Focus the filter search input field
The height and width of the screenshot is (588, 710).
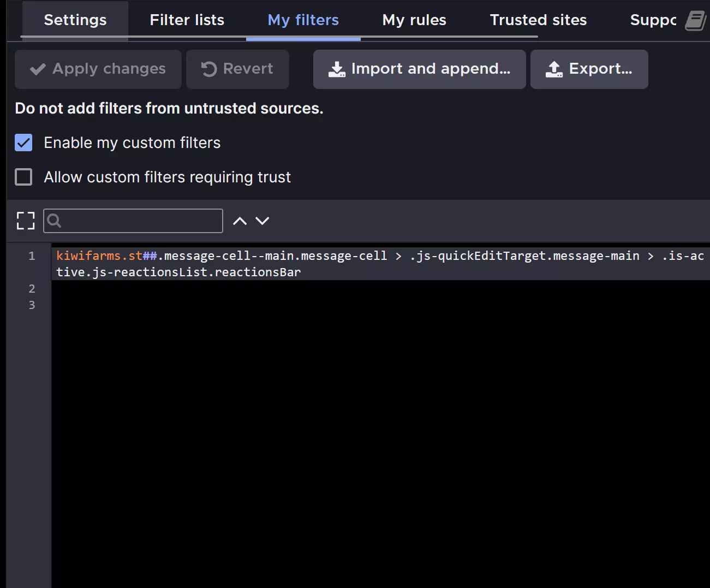[133, 221]
